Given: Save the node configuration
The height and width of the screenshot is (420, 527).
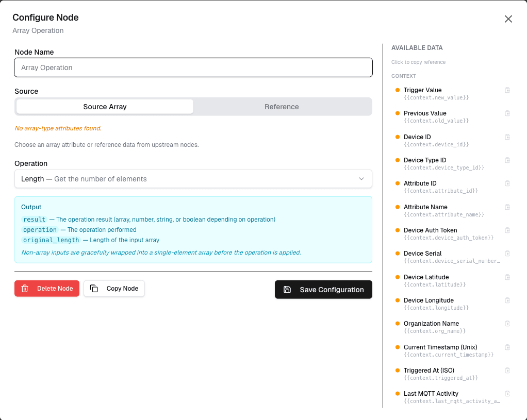Looking at the screenshot, I should click(x=323, y=289).
